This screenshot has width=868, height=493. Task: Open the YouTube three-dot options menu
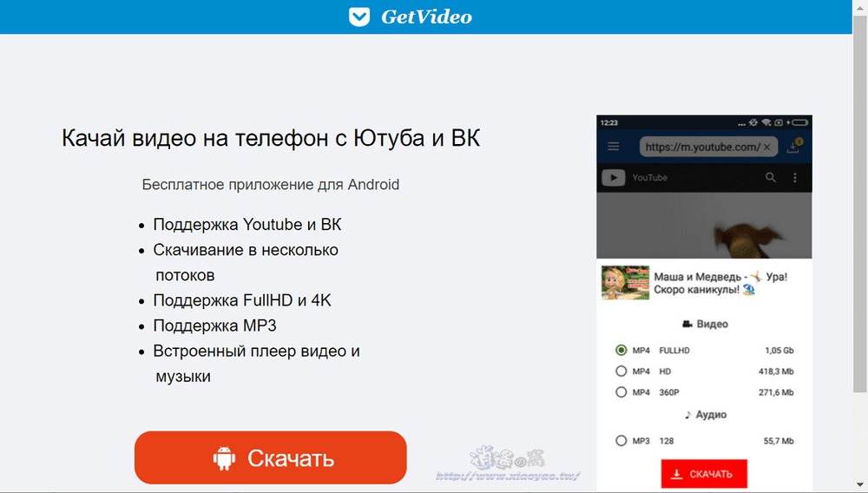pos(795,178)
